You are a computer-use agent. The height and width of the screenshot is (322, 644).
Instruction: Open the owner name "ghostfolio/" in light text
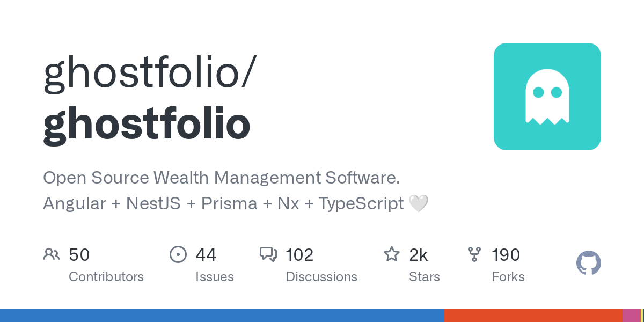[x=150, y=74]
